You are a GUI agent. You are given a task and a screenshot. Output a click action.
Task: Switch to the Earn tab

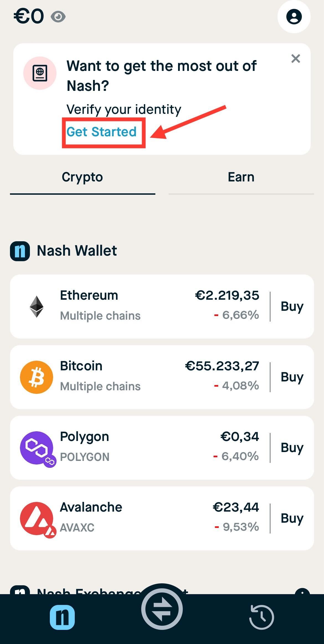(x=241, y=177)
